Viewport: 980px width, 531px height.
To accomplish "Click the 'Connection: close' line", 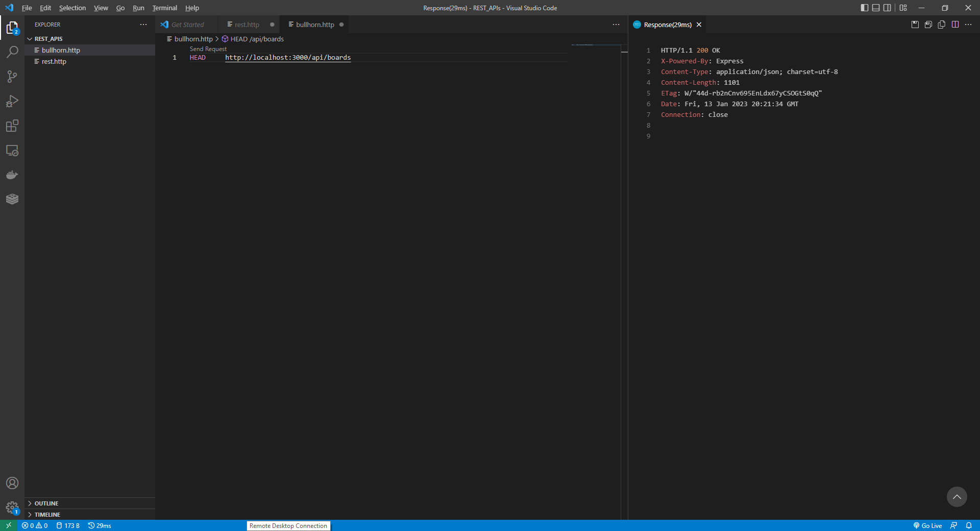I will 694,115.
